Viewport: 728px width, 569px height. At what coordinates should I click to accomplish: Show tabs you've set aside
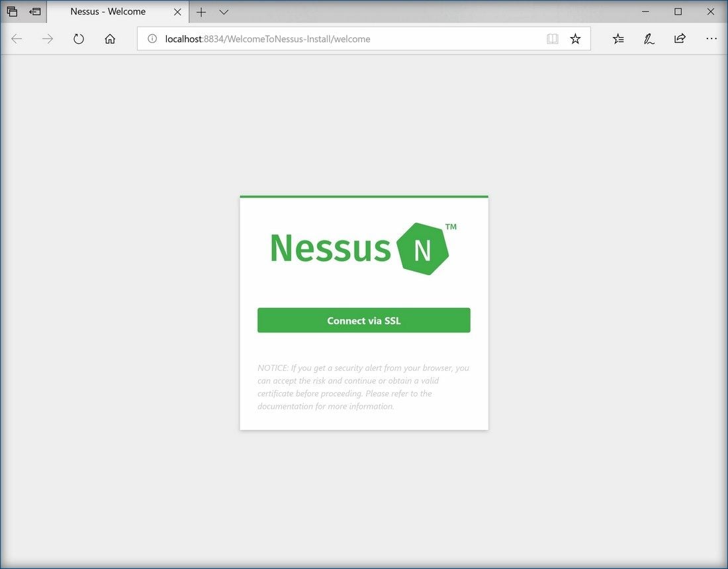pyautogui.click(x=12, y=12)
